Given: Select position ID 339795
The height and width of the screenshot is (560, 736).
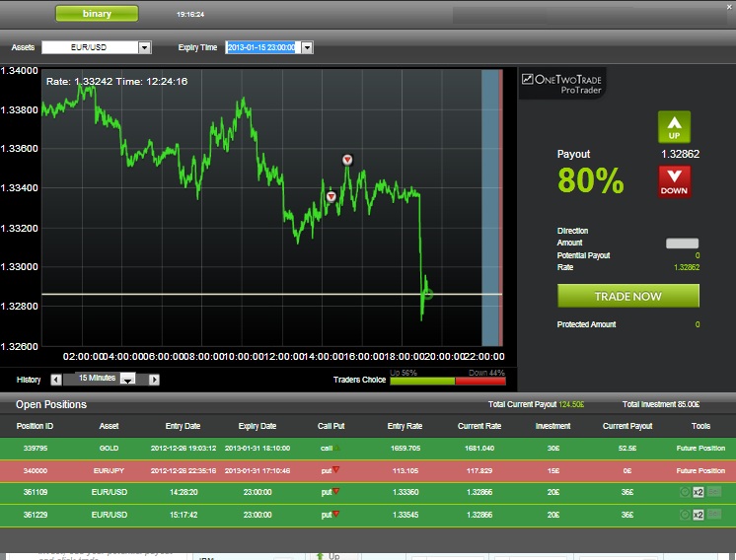Looking at the screenshot, I should coord(36,448).
